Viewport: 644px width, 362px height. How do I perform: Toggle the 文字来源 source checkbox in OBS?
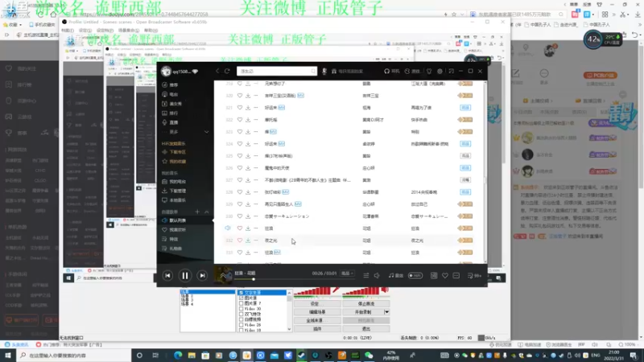click(x=241, y=293)
